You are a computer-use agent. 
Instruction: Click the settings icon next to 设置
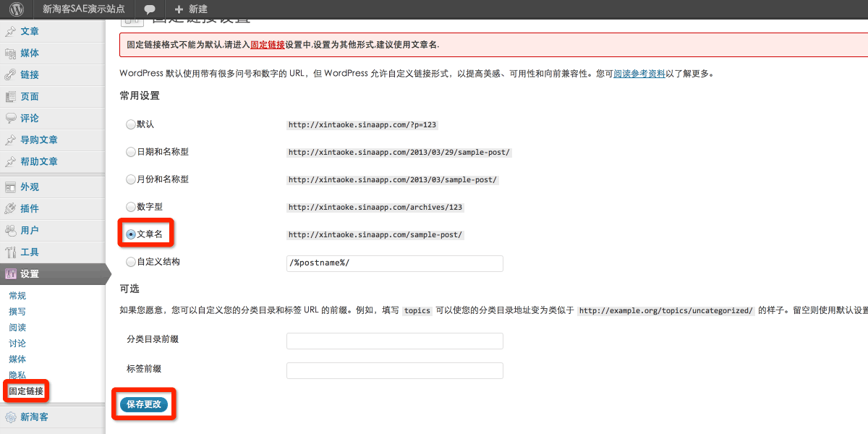click(11, 274)
